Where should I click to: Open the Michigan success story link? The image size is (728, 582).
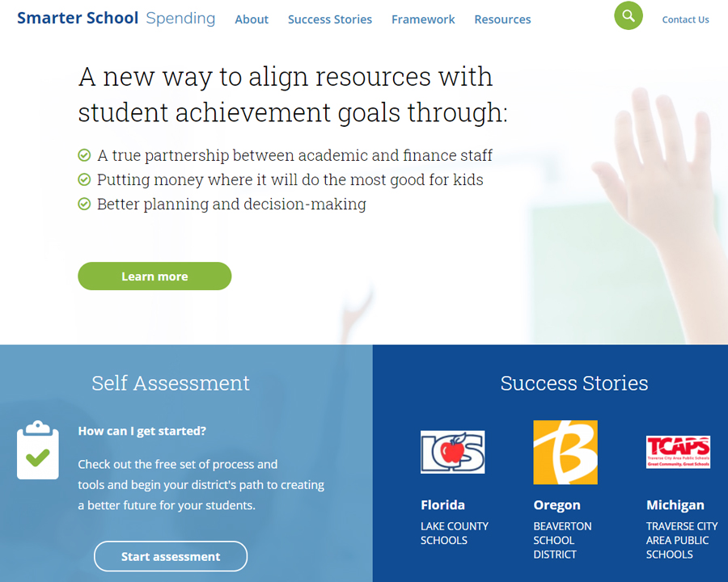click(675, 505)
